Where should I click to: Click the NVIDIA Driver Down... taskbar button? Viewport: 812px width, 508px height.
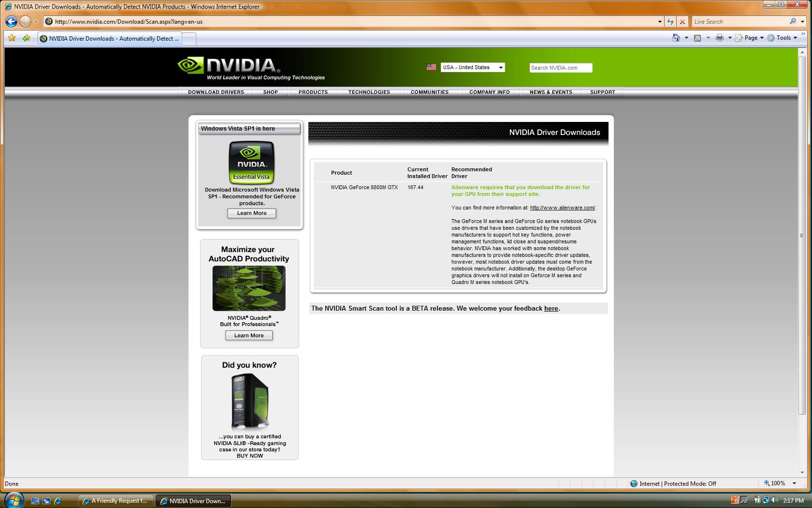(193, 501)
